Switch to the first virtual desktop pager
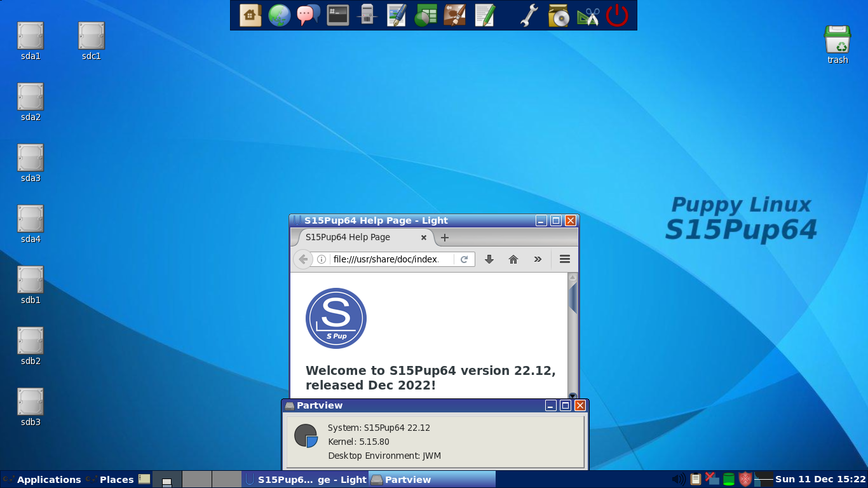Viewport: 868px width, 488px height. (x=167, y=480)
